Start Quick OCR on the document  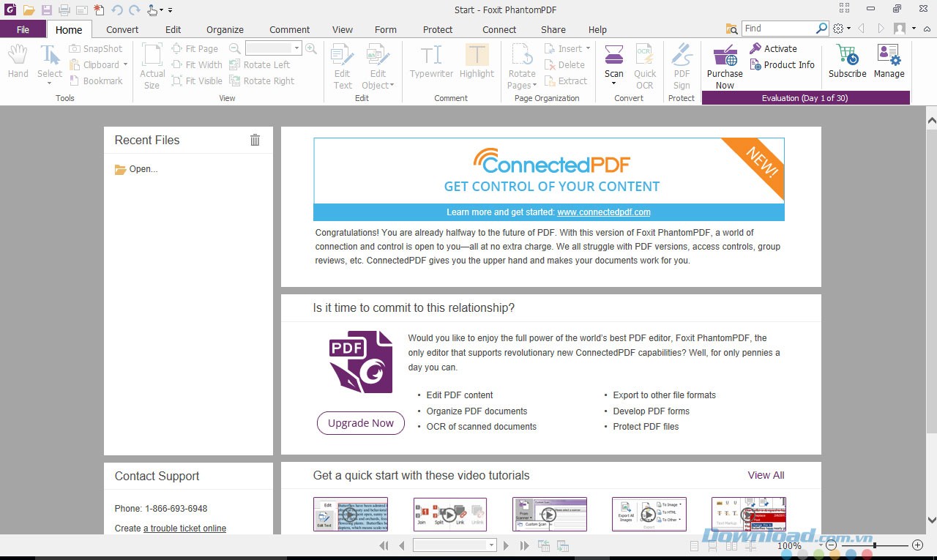tap(644, 64)
